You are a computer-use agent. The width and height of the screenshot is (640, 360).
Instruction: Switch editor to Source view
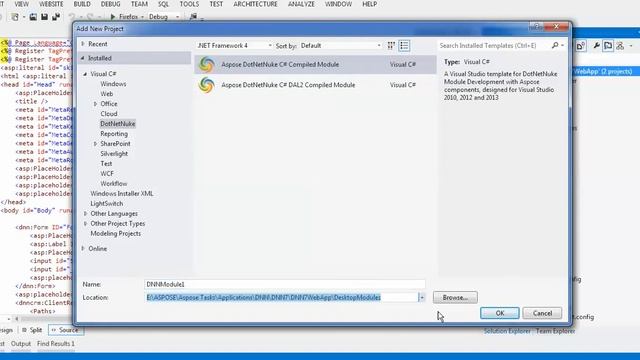click(66, 330)
